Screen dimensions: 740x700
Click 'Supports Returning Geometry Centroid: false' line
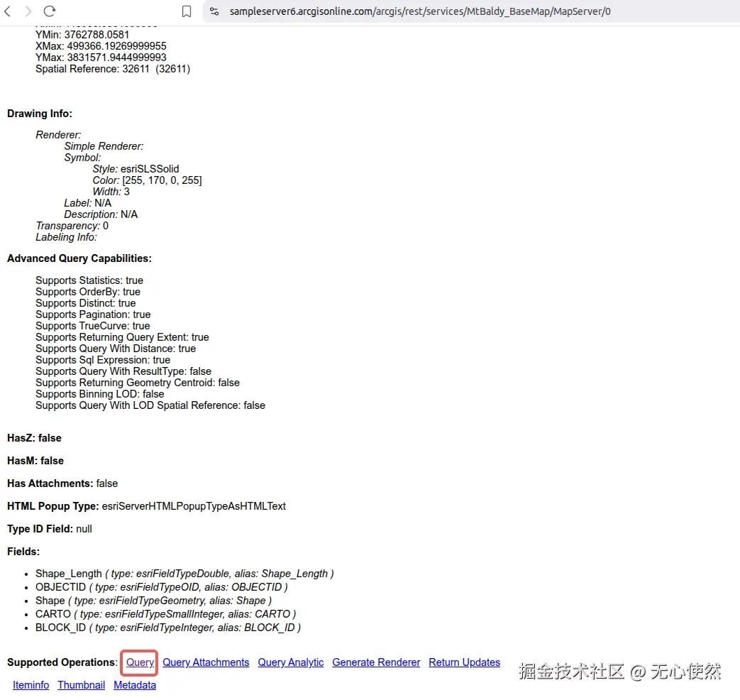click(x=138, y=383)
